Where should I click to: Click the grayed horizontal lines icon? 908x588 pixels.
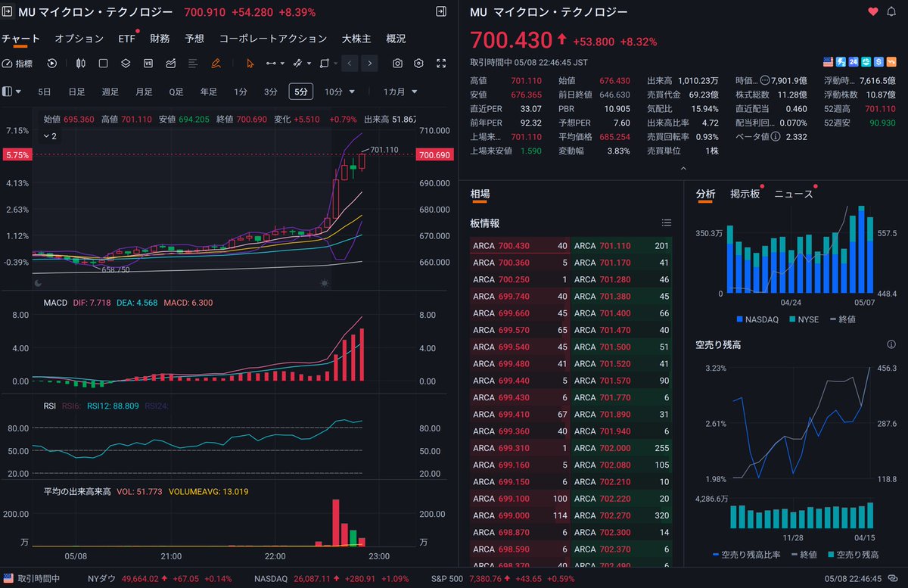(193, 64)
